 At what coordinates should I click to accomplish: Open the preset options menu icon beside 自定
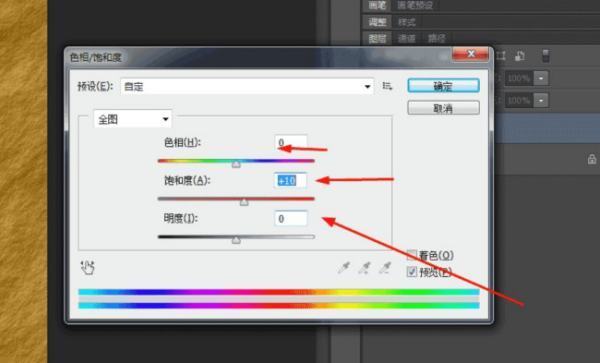coord(387,86)
